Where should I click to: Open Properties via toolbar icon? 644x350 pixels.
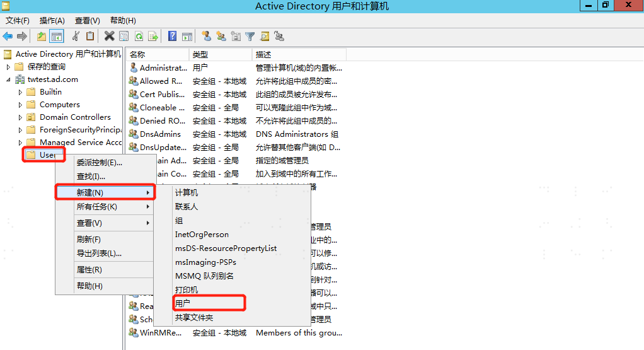[x=124, y=37]
